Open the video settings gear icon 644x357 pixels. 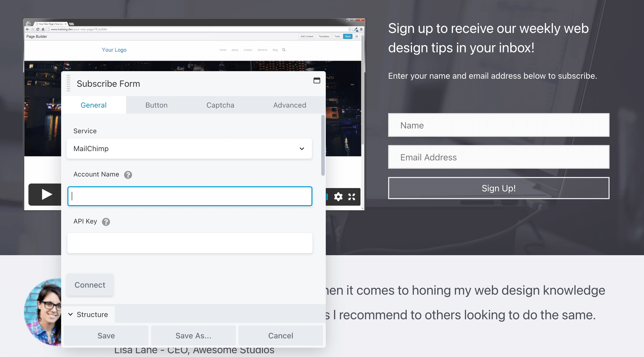(338, 197)
